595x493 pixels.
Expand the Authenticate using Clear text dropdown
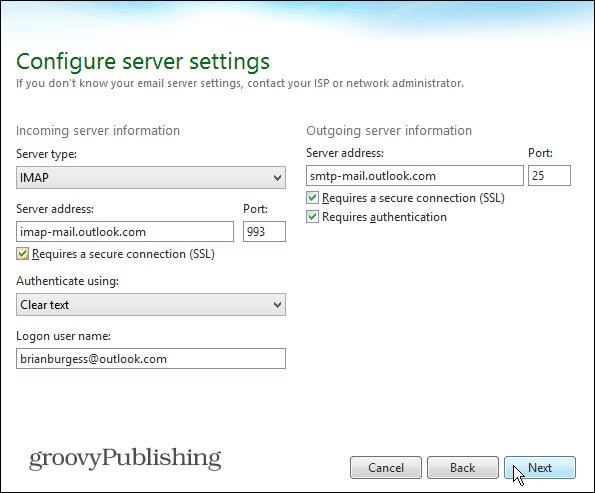click(x=151, y=304)
